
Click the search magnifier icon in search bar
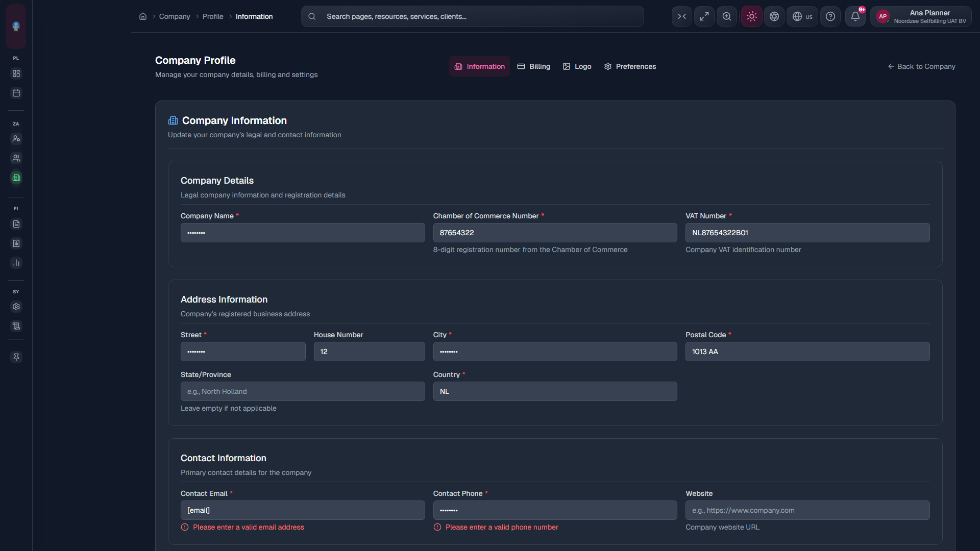[312, 16]
